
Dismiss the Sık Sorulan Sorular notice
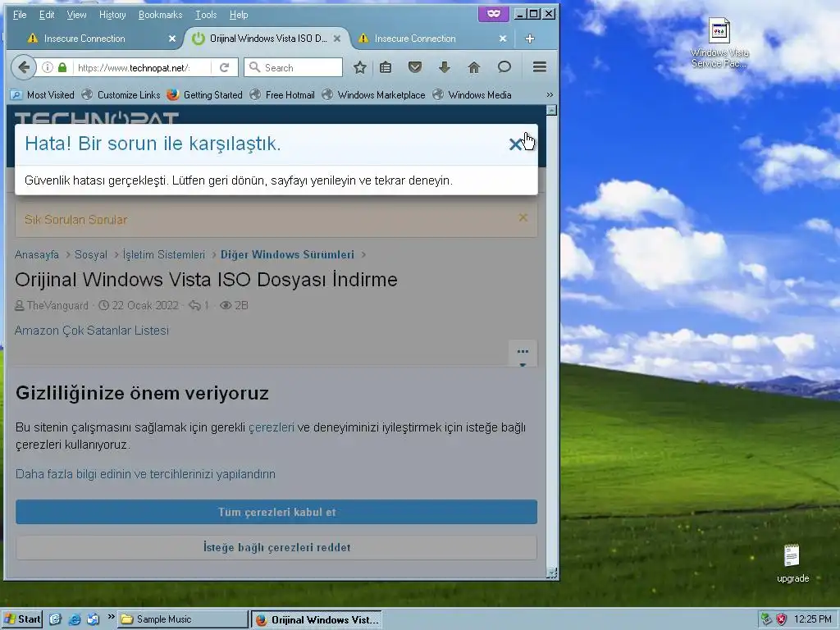pos(523,217)
